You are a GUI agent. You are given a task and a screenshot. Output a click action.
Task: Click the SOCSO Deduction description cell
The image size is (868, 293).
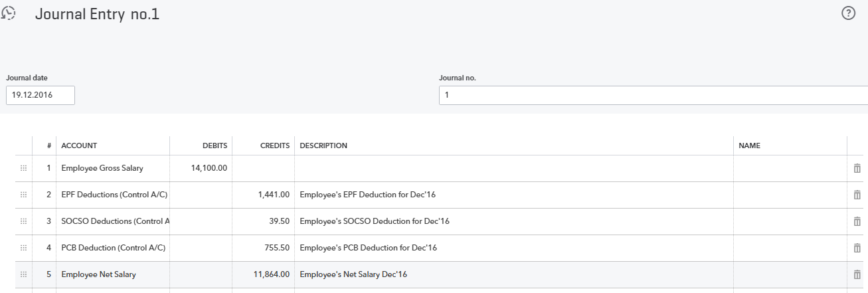click(x=514, y=221)
